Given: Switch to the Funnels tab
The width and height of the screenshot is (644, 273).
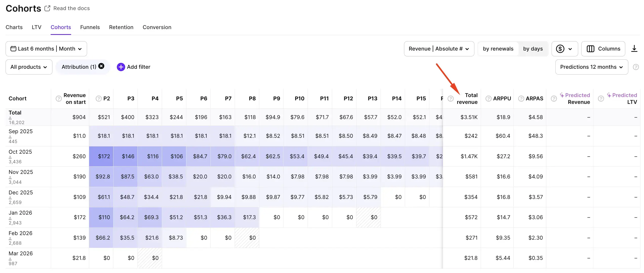Looking at the screenshot, I should 90,27.
